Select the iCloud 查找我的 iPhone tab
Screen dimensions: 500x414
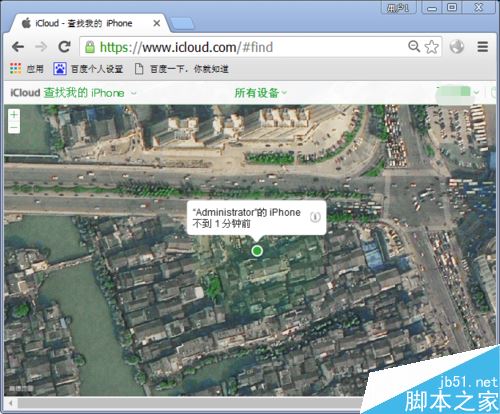pos(88,23)
